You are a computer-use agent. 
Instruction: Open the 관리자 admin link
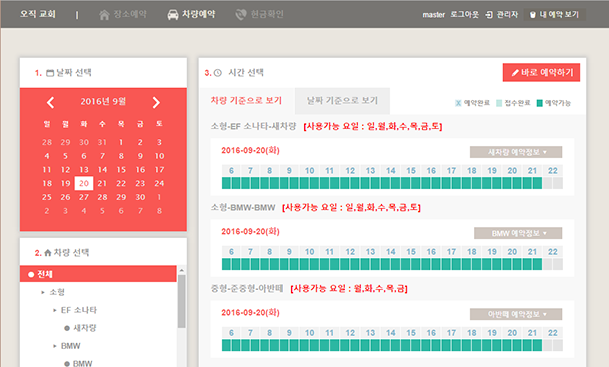pyautogui.click(x=507, y=14)
